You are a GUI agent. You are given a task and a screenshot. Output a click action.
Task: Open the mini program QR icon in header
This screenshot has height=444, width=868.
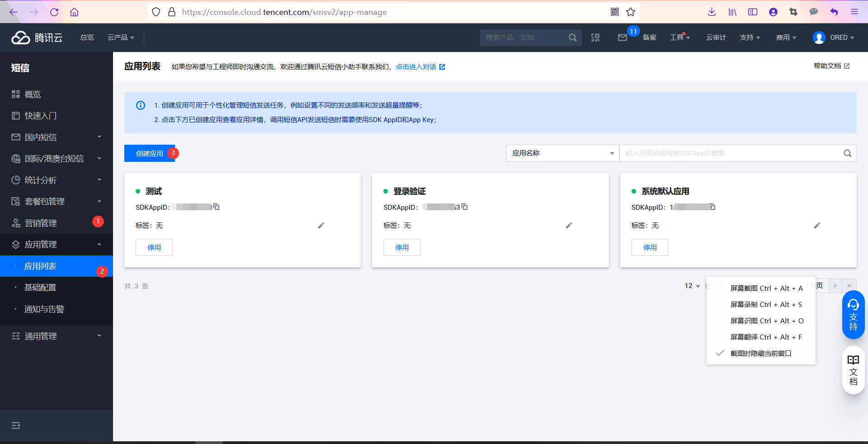point(595,38)
